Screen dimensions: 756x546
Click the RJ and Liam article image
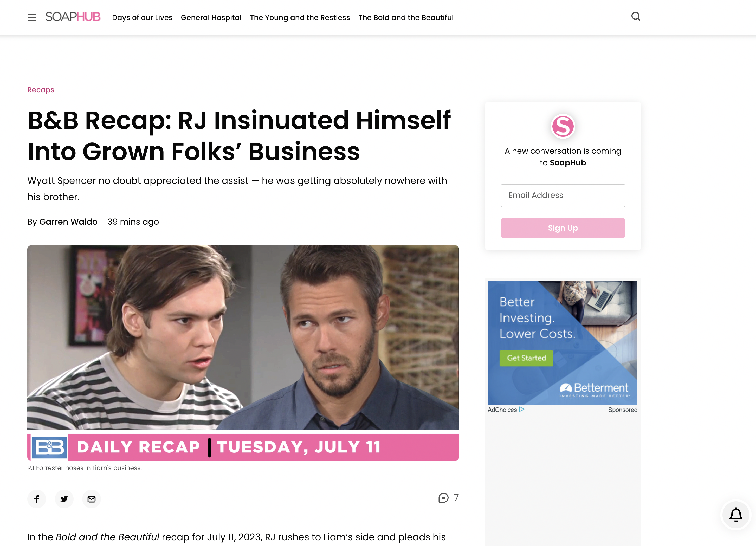coord(243,353)
